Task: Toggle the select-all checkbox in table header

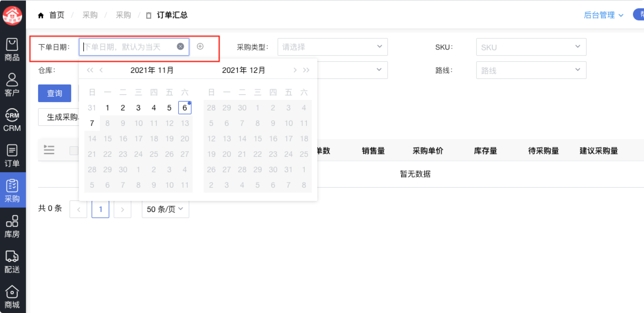Action: [x=74, y=150]
